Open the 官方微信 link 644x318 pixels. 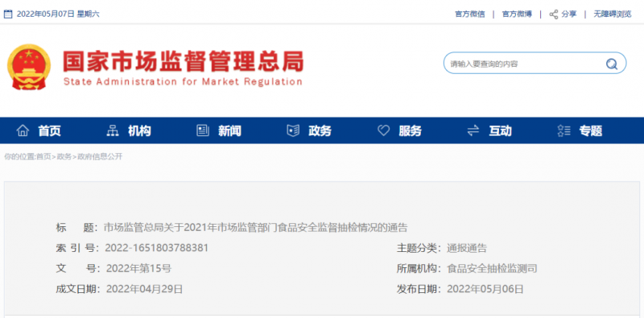point(470,14)
